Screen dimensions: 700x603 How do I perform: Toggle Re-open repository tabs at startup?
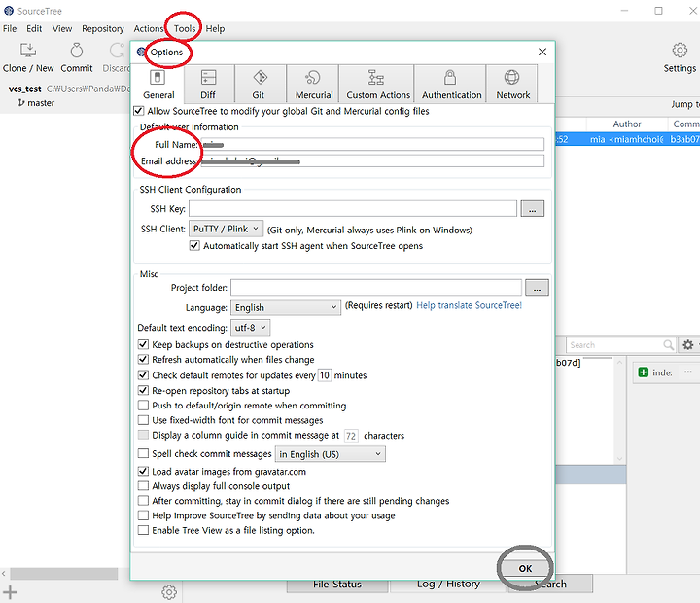click(143, 390)
